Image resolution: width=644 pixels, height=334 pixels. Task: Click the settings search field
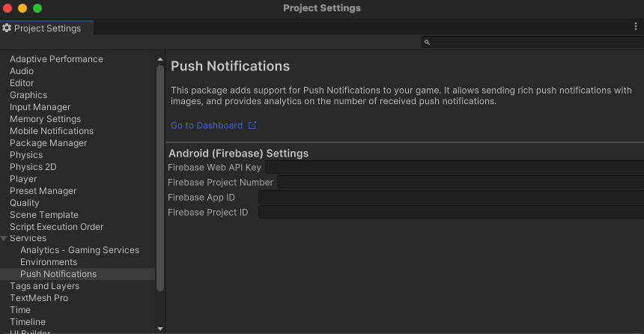tap(533, 43)
